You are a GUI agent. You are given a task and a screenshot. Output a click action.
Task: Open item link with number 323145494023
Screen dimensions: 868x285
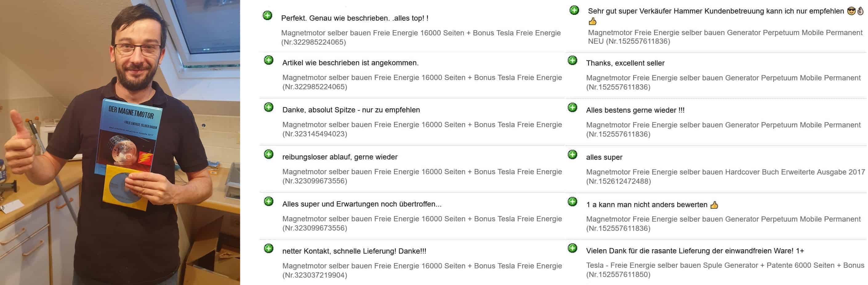click(422, 129)
